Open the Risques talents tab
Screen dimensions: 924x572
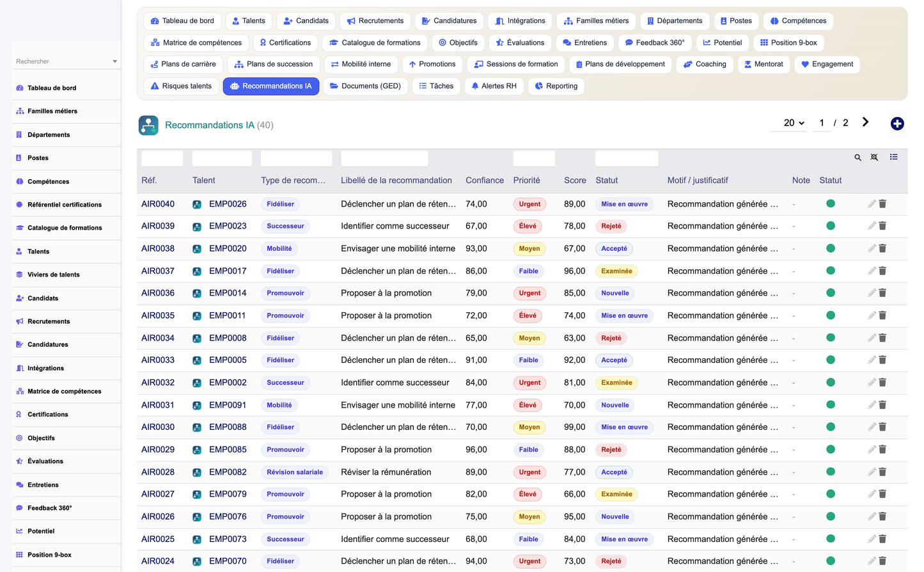coord(180,86)
